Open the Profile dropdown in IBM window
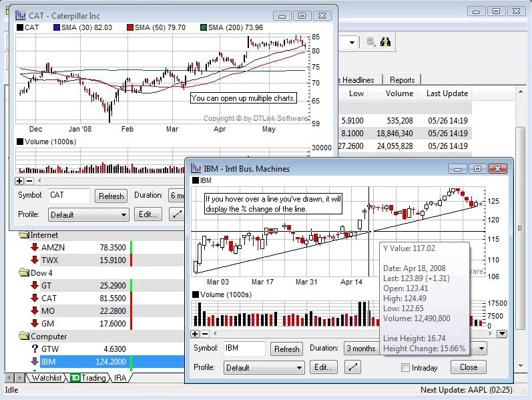The width and height of the screenshot is (532, 400). pyautogui.click(x=264, y=367)
